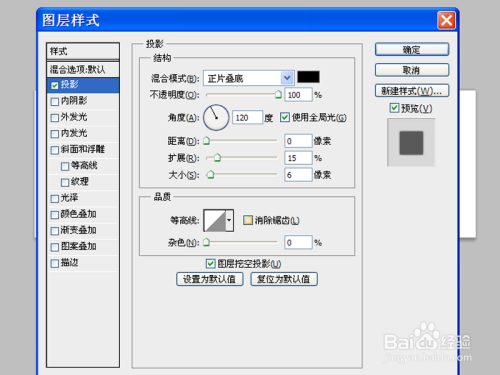Click the 扩展 slider handle

pyautogui.click(x=217, y=157)
